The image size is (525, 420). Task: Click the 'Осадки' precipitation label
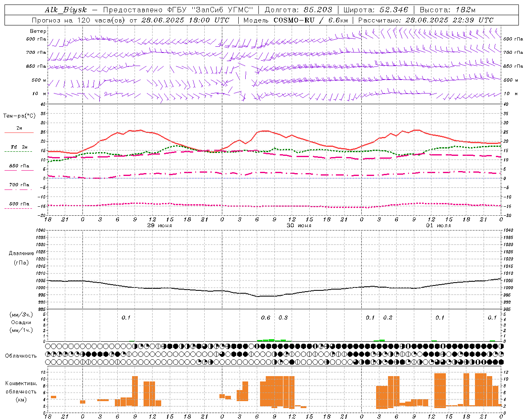point(21,322)
